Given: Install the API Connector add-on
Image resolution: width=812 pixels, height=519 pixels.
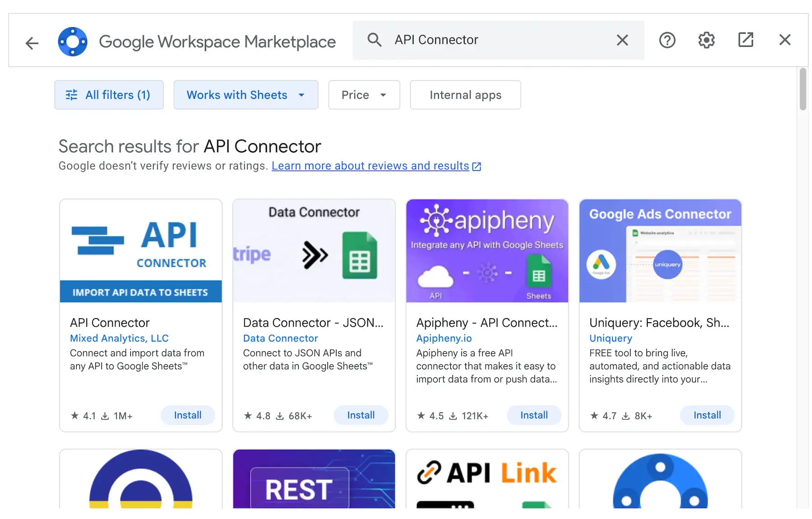Looking at the screenshot, I should (x=188, y=415).
